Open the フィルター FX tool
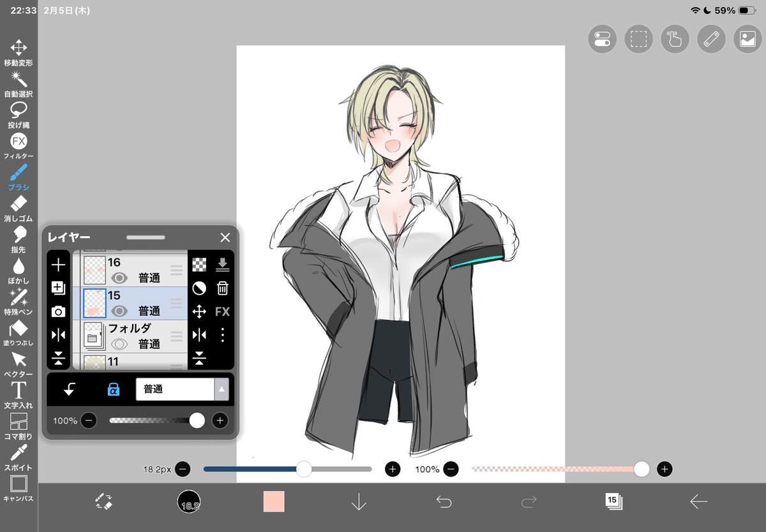Viewport: 766px width, 532px height. 19,147
